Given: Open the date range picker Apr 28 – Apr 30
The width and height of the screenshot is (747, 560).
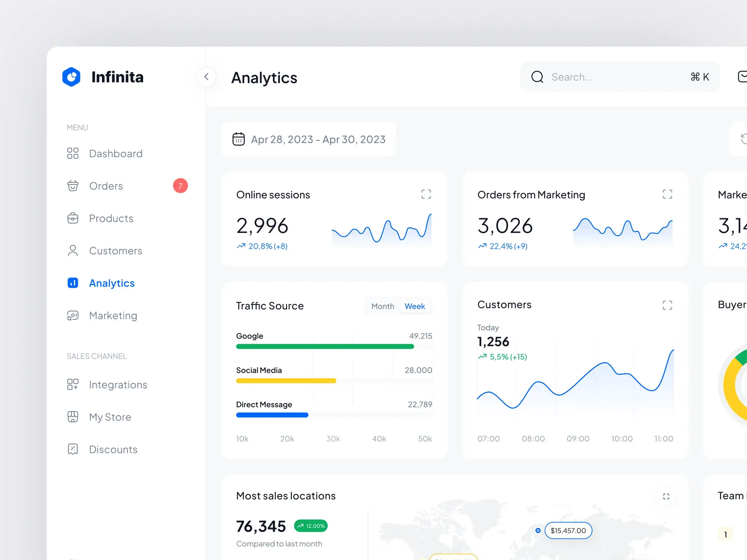Looking at the screenshot, I should pyautogui.click(x=309, y=139).
